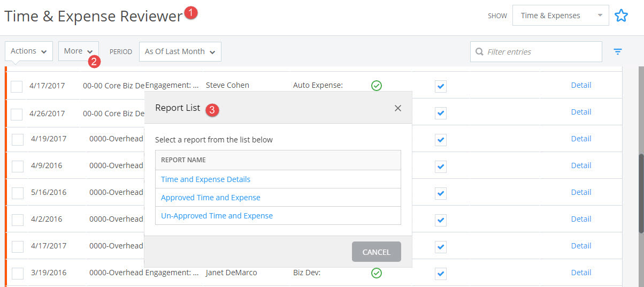Click the vertical scrollbar thumb
The width and height of the screenshot is (644, 287).
[x=641, y=194]
